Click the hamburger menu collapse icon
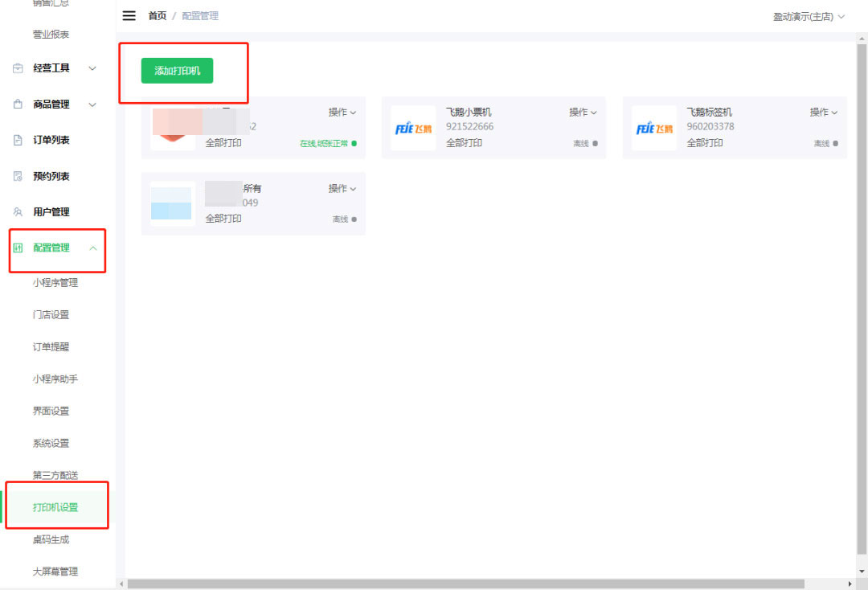Image resolution: width=868 pixels, height=590 pixels. pyautogui.click(x=129, y=16)
